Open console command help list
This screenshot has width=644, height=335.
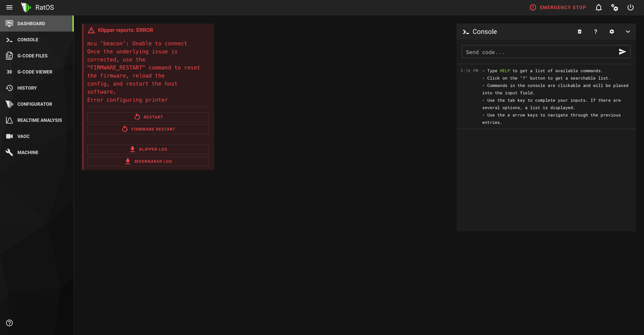click(596, 32)
